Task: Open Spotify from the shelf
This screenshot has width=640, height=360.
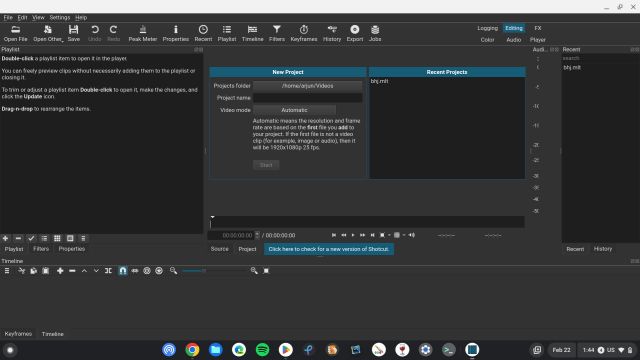Action: [x=262, y=350]
